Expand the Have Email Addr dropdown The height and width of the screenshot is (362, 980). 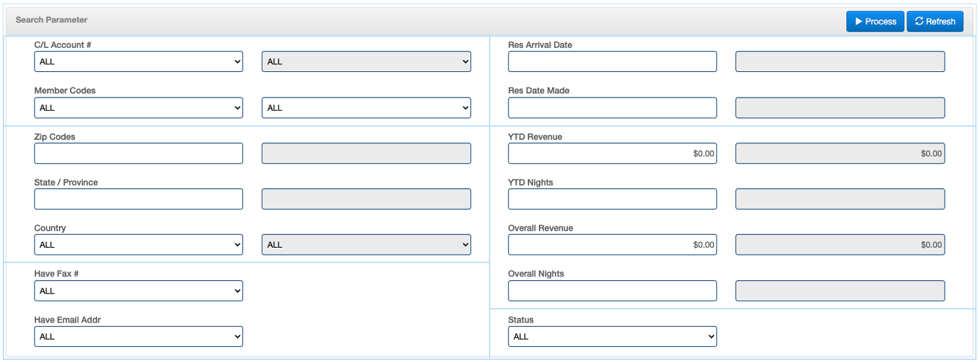pyautogui.click(x=139, y=336)
